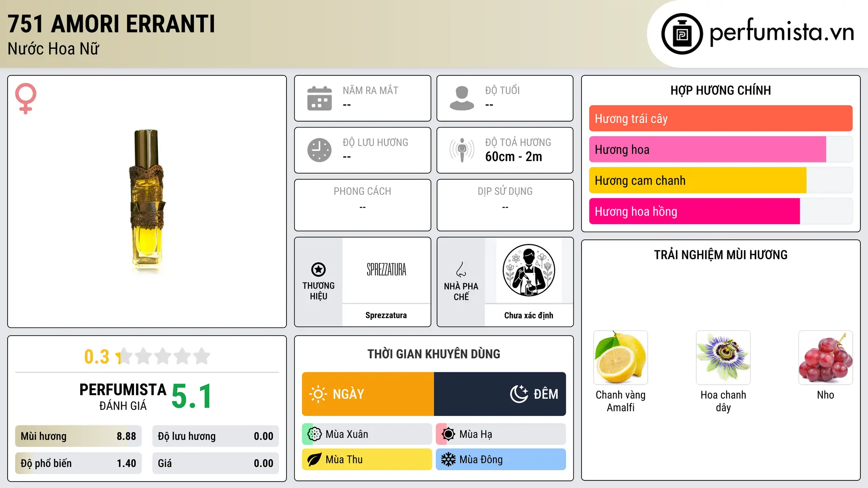Select the Ngày daytime segment
Viewport: 868px width, 488px height.
point(368,394)
